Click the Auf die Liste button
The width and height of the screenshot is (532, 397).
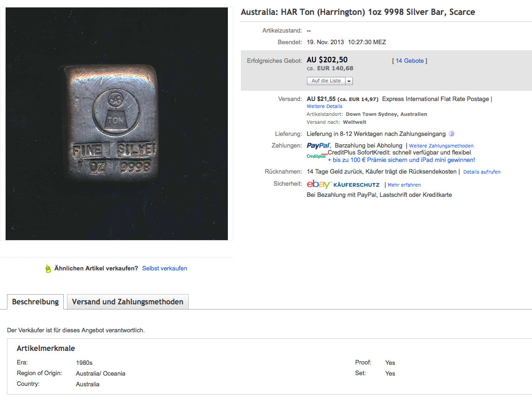pos(326,81)
